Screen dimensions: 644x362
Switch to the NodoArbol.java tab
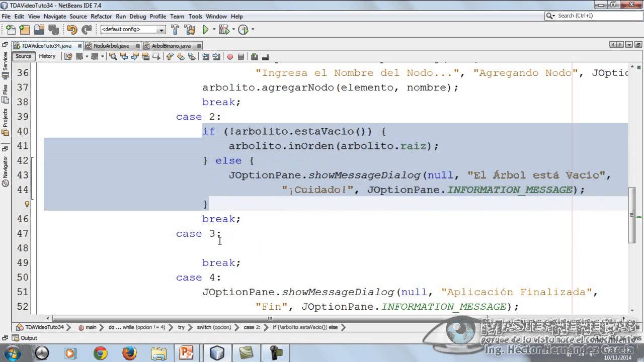coord(111,45)
